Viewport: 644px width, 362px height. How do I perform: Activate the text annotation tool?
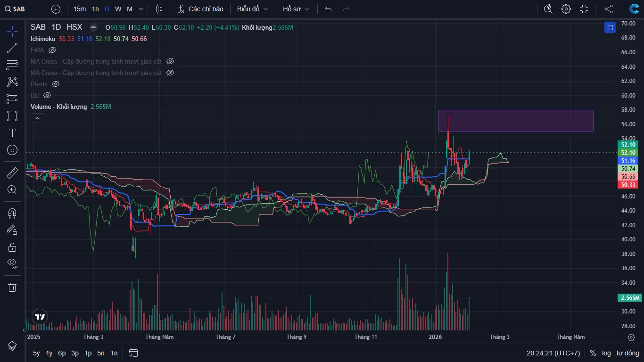coord(12,133)
